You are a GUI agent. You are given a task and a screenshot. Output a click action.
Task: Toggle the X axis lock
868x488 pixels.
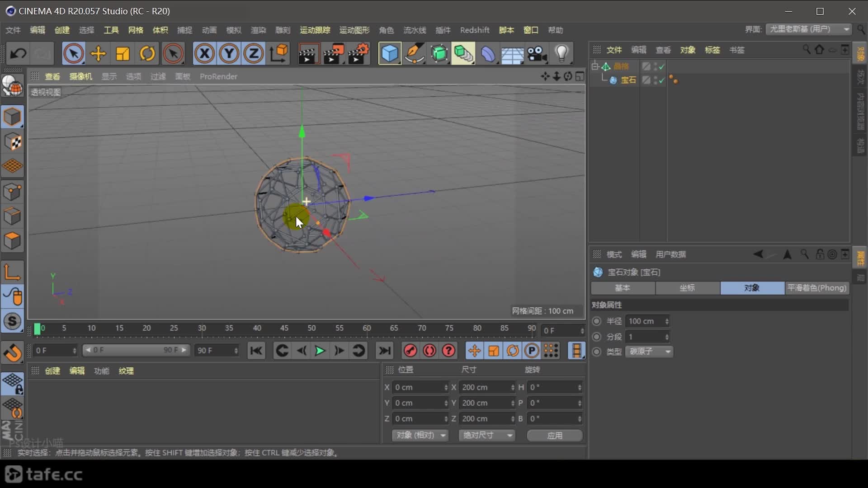204,54
